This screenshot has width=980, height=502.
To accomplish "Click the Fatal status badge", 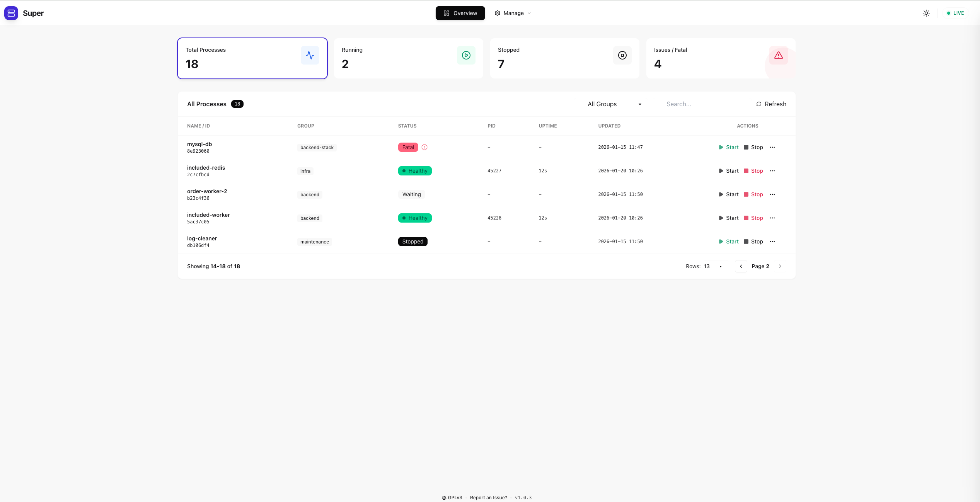I will (x=408, y=147).
